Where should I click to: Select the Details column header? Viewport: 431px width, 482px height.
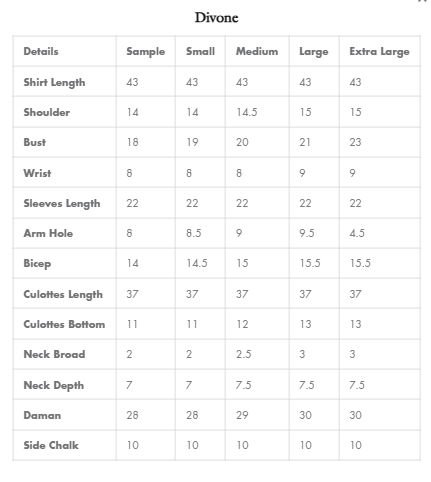click(41, 51)
